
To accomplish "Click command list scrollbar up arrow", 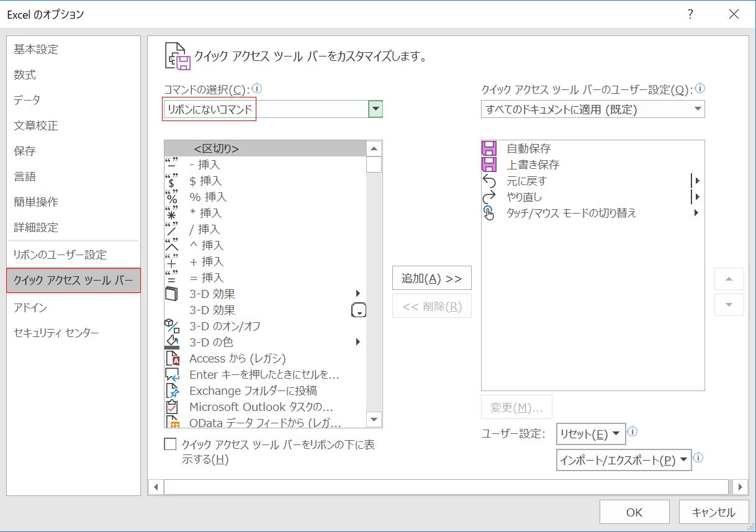I will pos(374,148).
